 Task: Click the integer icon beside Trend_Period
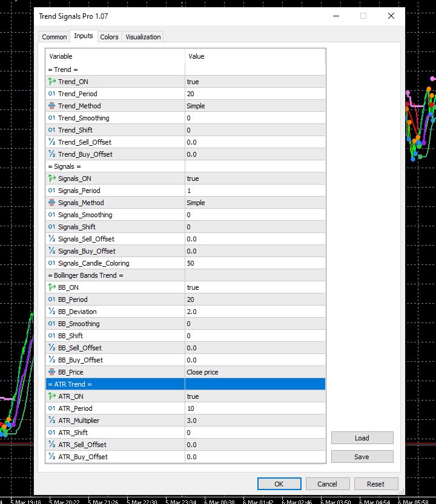point(52,94)
